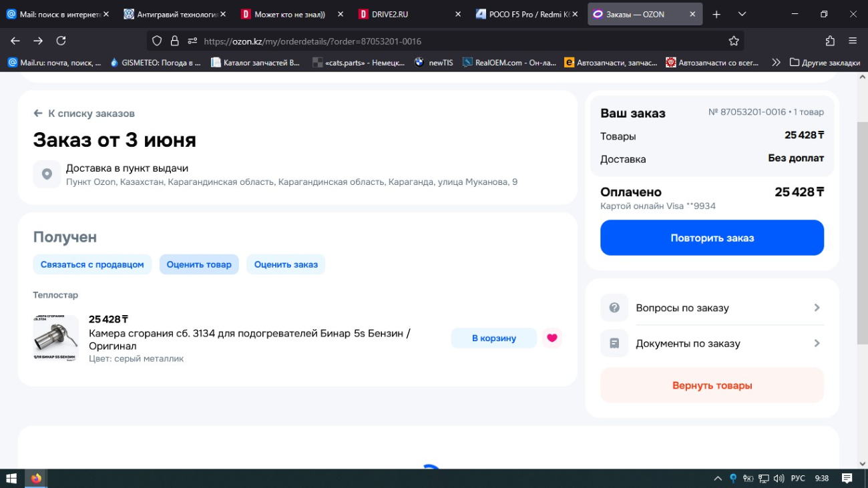Switch to the Антигравий технологии tab
This screenshot has width=868, height=488.
tap(175, 14)
